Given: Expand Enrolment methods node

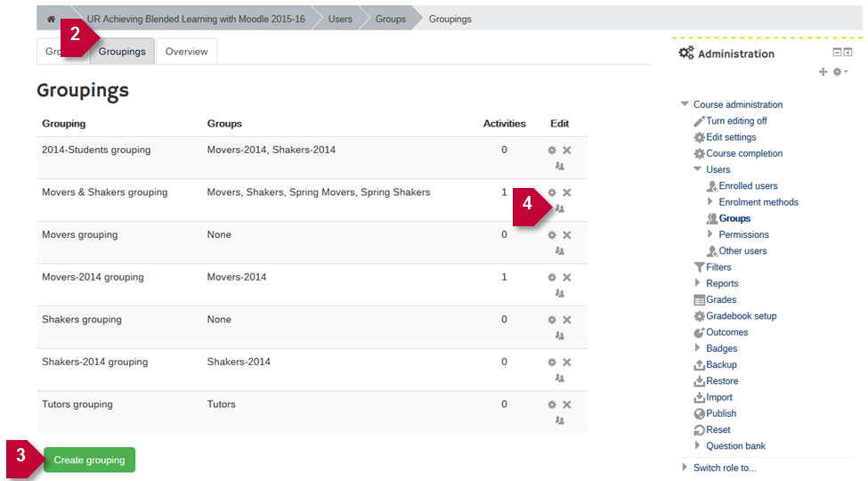Looking at the screenshot, I should 710,201.
